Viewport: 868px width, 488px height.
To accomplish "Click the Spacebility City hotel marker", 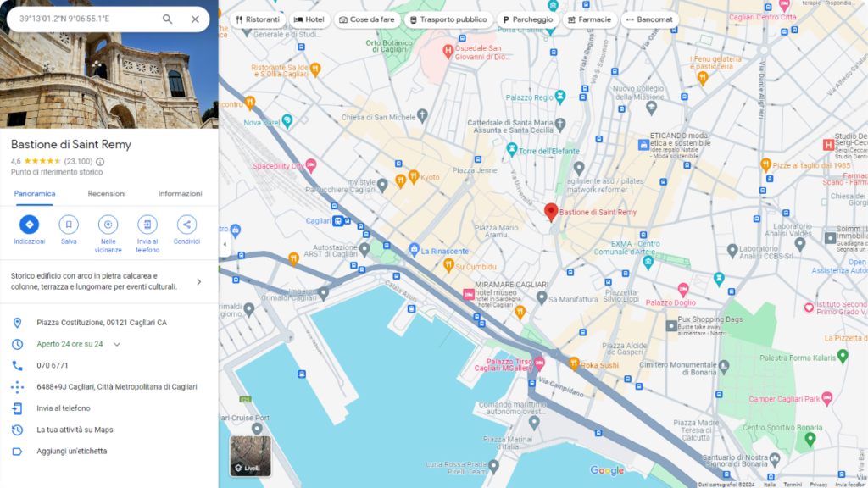I will pyautogui.click(x=311, y=165).
